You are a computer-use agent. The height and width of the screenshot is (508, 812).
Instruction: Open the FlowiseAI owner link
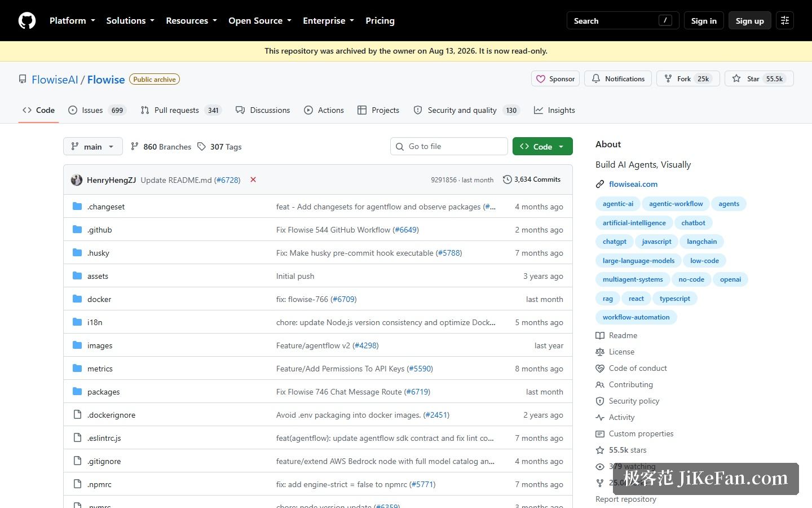pyautogui.click(x=55, y=80)
